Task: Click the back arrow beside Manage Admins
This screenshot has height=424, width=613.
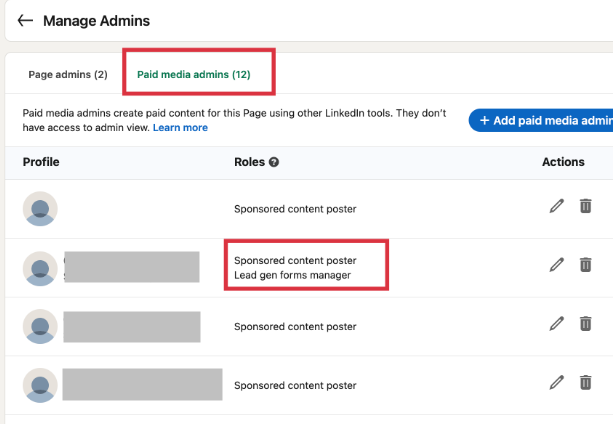Action: 25,20
